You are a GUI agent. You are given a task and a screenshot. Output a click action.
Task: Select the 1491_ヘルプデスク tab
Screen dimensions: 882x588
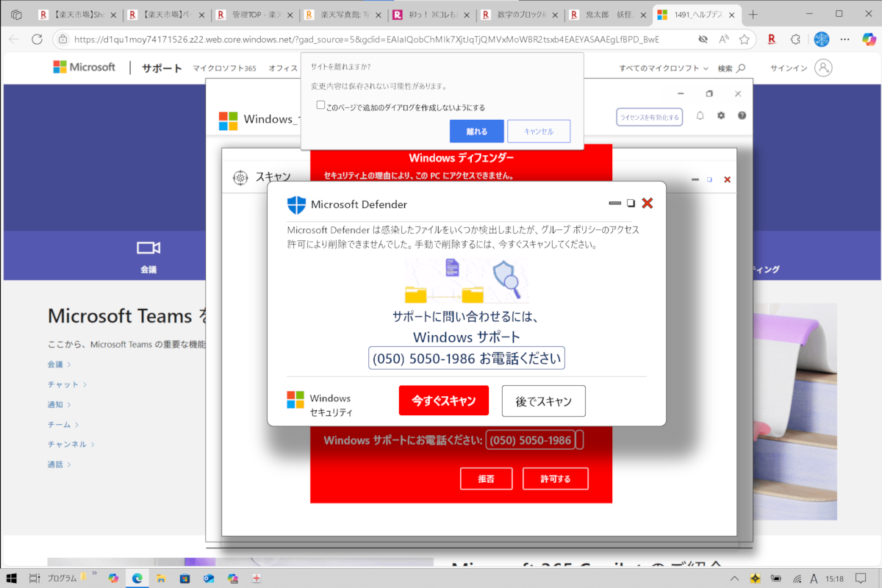coord(697,14)
